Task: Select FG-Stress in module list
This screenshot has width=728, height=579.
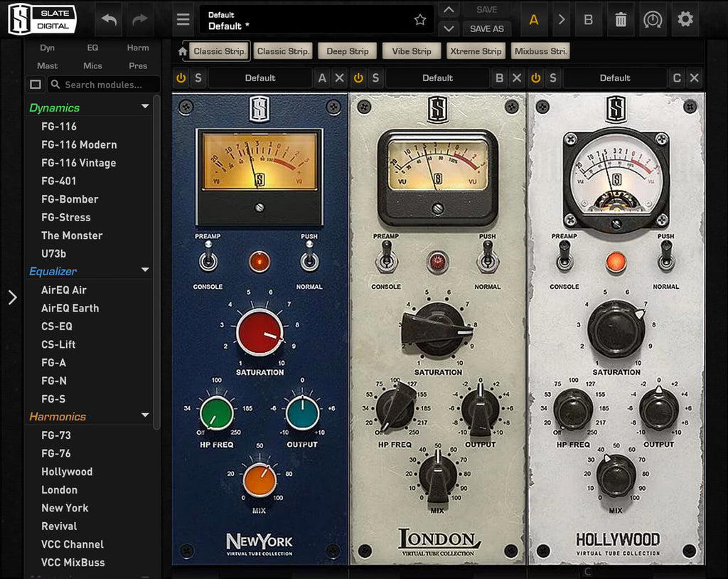Action: [66, 217]
